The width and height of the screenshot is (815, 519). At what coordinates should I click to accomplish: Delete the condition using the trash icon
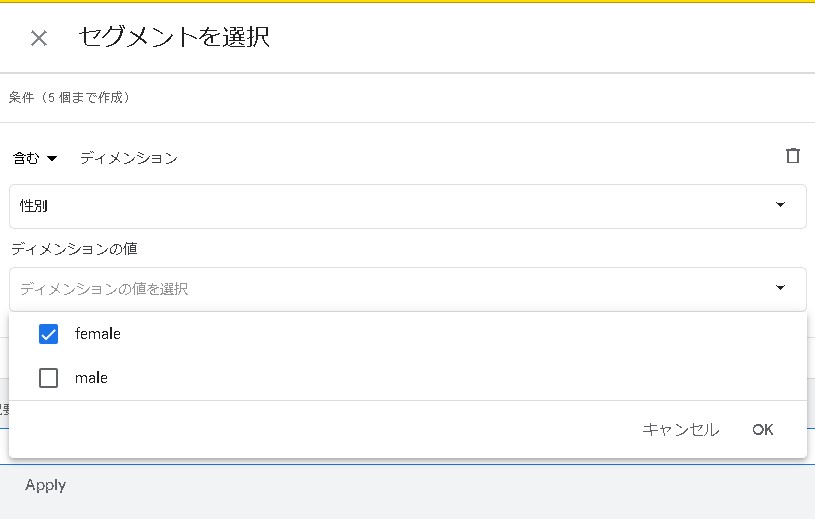click(x=793, y=156)
